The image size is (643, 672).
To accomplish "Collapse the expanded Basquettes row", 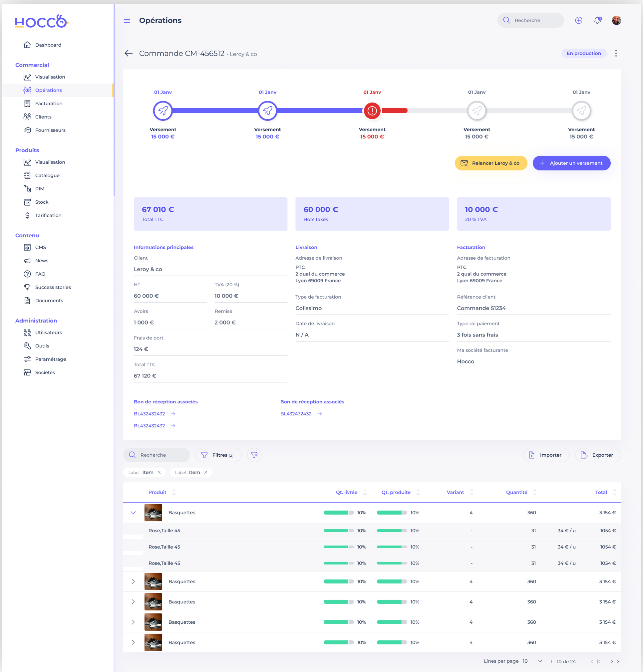I will point(133,512).
